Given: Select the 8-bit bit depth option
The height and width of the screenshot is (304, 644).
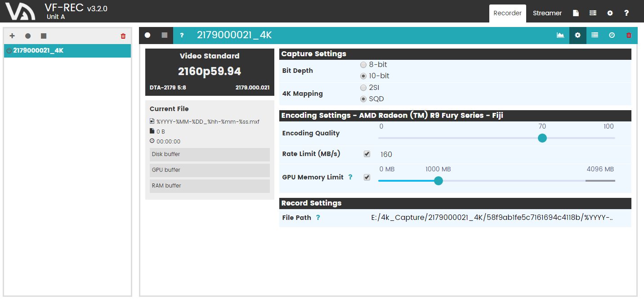Looking at the screenshot, I should (x=363, y=65).
